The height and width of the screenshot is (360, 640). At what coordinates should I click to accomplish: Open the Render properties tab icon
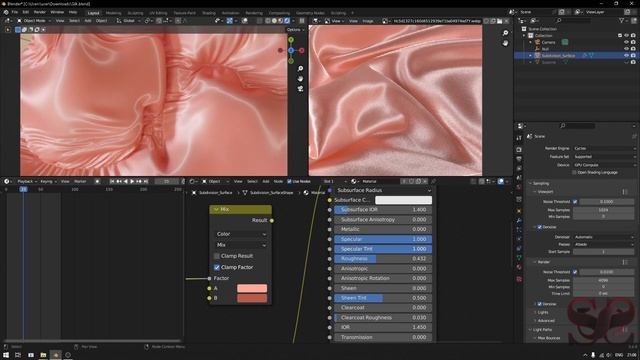click(519, 149)
